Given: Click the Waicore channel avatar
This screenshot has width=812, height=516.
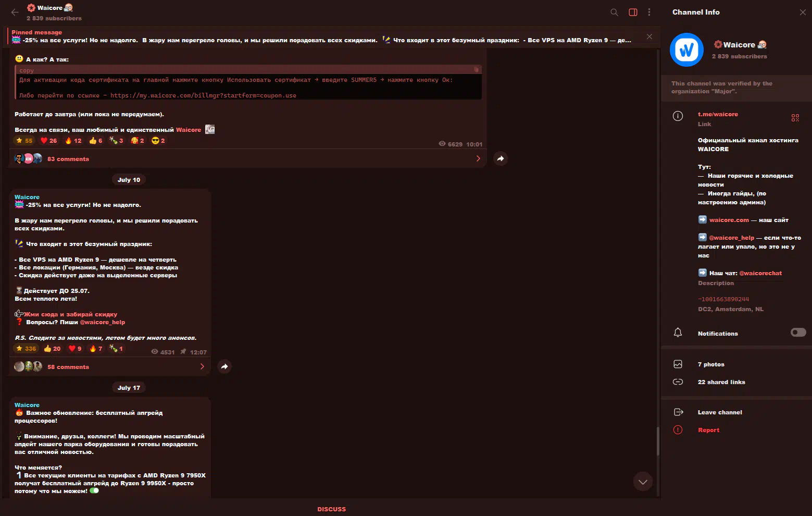Looking at the screenshot, I should 686,50.
